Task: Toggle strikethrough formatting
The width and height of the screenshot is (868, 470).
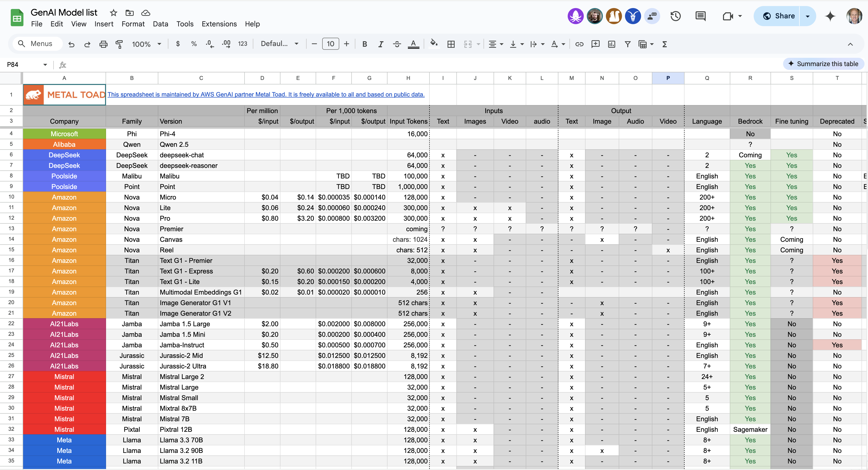Action: coord(397,44)
